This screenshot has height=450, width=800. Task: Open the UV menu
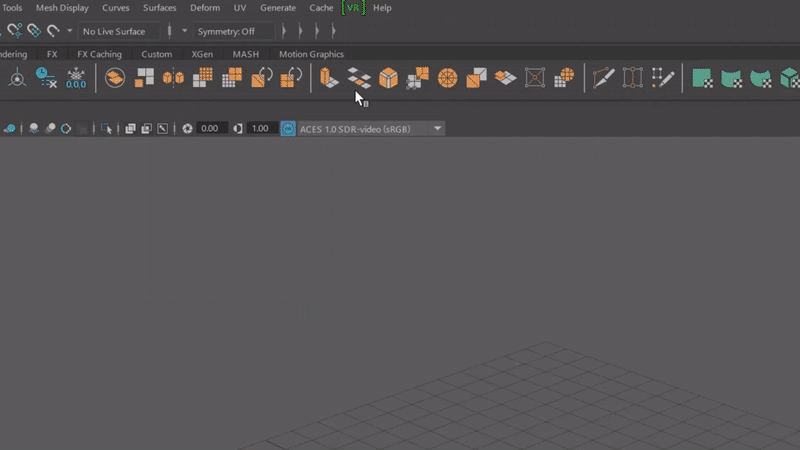[240, 8]
